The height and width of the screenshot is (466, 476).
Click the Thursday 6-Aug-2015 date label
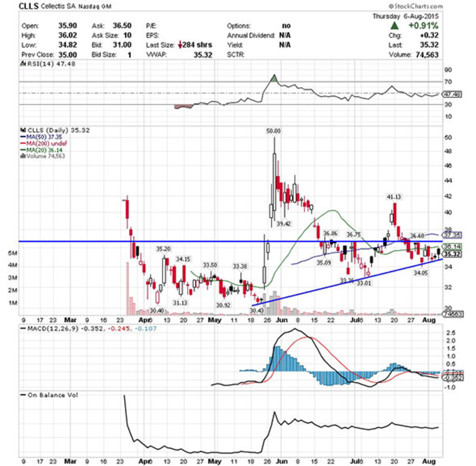(x=405, y=16)
